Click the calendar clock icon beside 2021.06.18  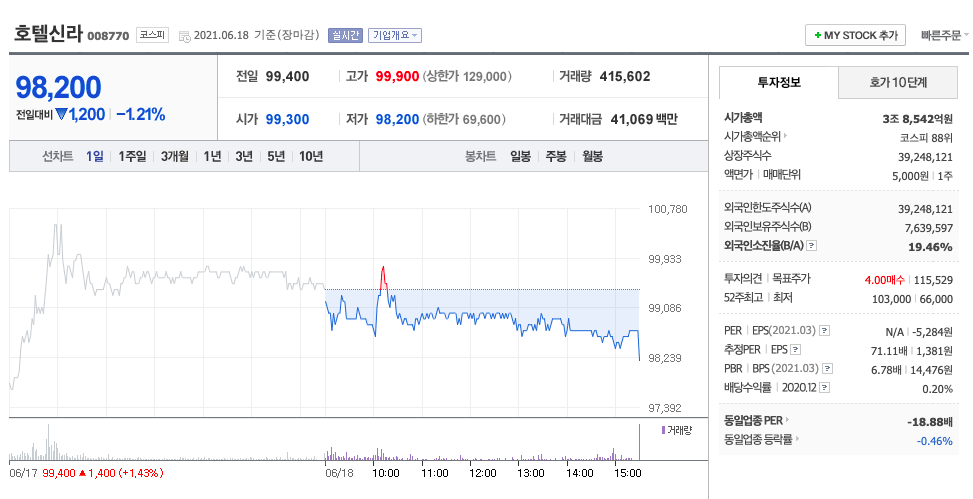point(185,36)
